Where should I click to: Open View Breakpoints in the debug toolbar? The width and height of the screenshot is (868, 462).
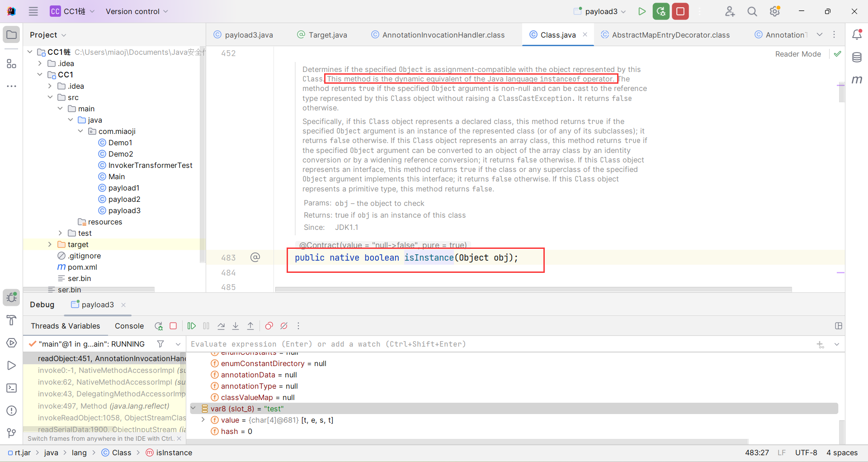[x=269, y=326]
